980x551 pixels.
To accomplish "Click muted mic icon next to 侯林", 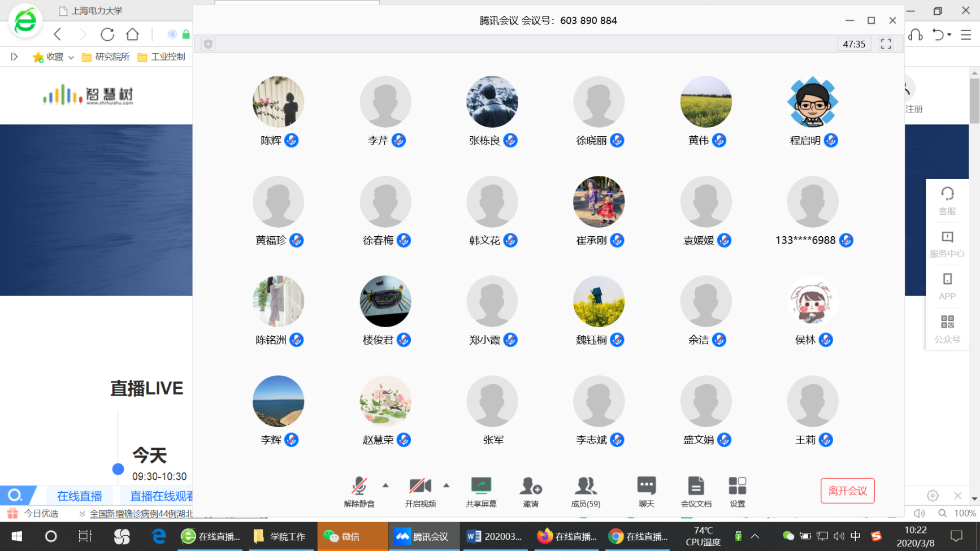I will (826, 340).
